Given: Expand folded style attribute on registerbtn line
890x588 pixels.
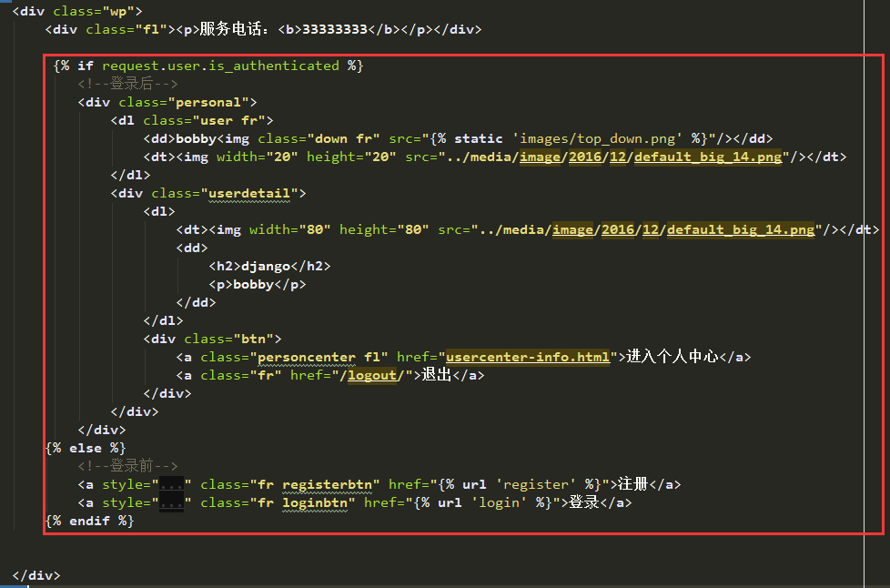Looking at the screenshot, I should point(171,485).
